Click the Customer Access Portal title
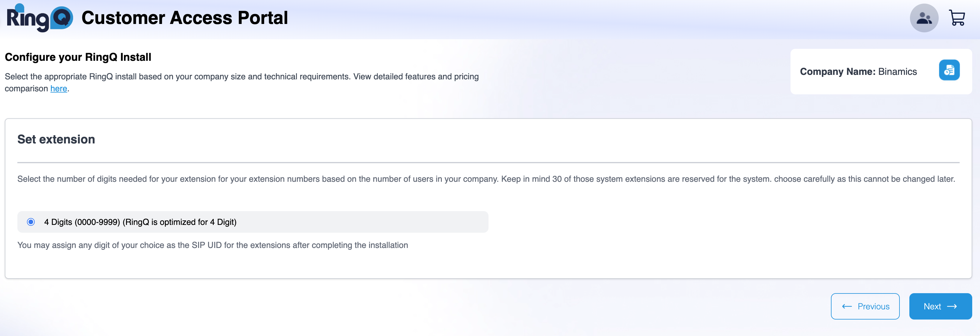The height and width of the screenshot is (336, 980). [x=184, y=18]
